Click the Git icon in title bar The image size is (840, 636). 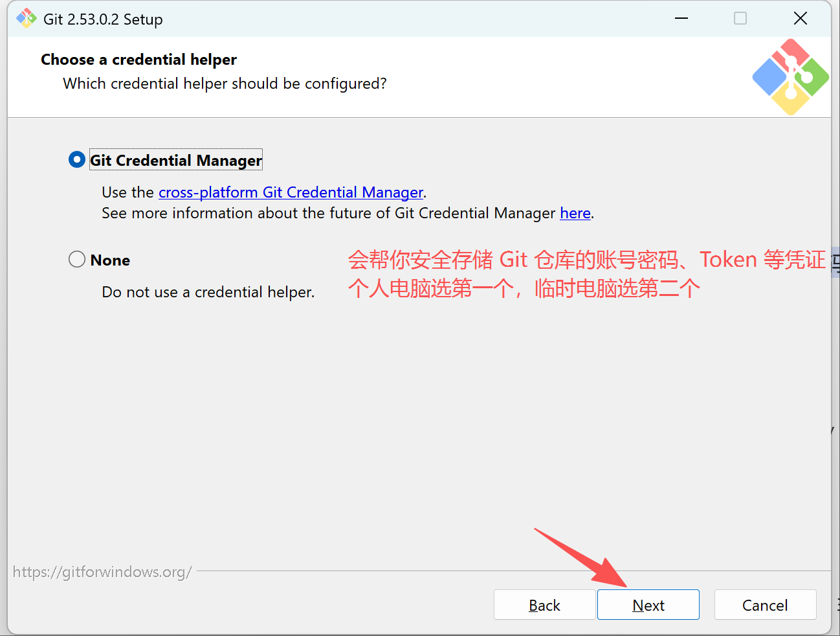(27, 19)
